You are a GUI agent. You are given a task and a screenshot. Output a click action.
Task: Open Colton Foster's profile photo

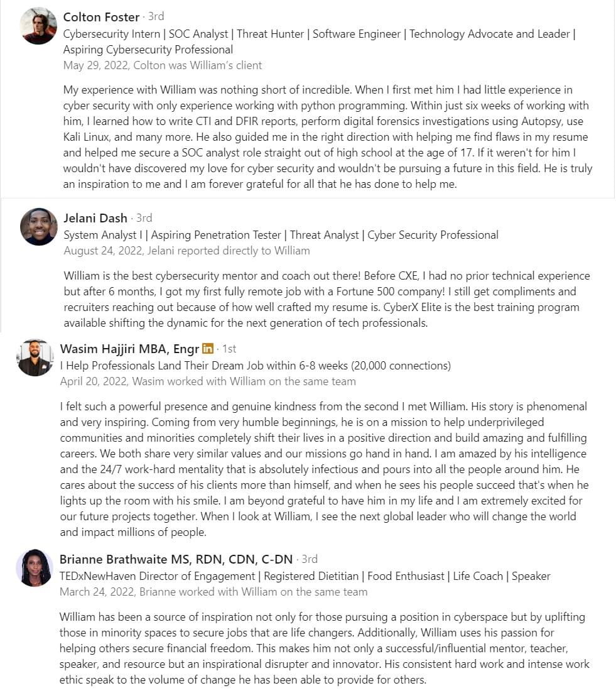(x=38, y=26)
